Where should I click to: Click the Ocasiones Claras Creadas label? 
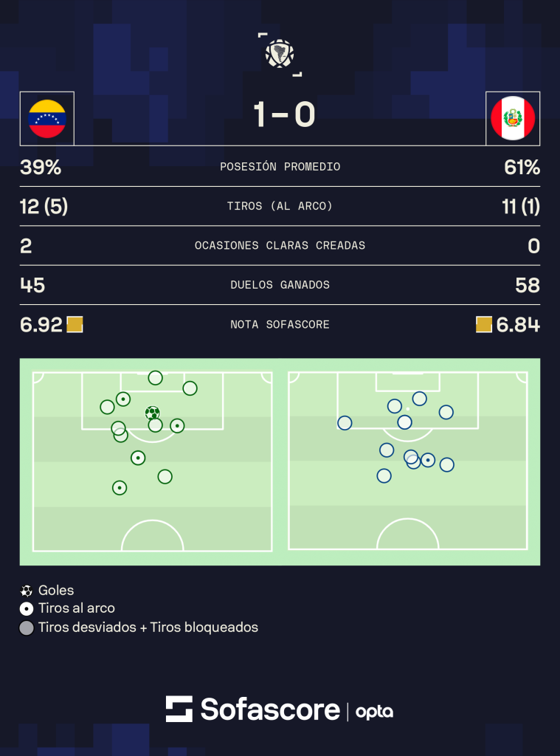click(x=280, y=245)
